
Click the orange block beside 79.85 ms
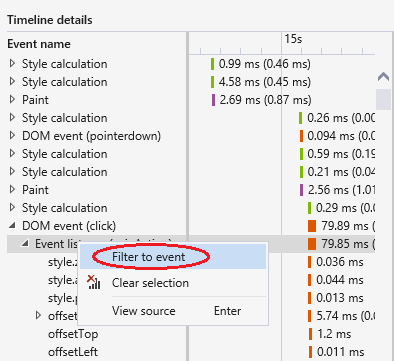coord(312,244)
